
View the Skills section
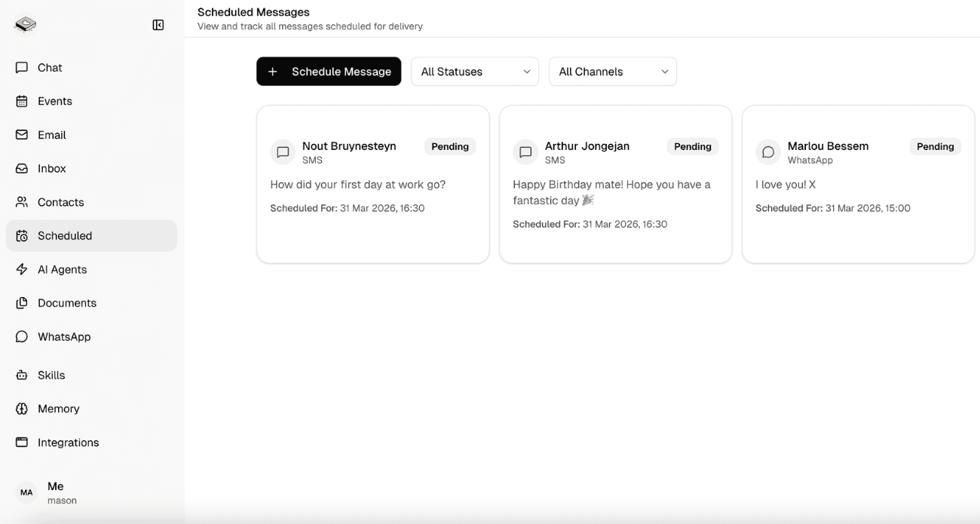click(50, 375)
